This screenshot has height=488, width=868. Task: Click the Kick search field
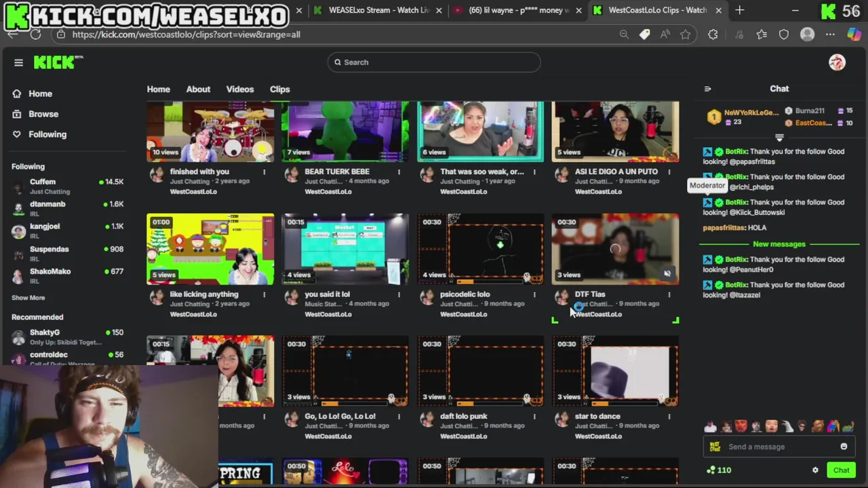click(434, 62)
